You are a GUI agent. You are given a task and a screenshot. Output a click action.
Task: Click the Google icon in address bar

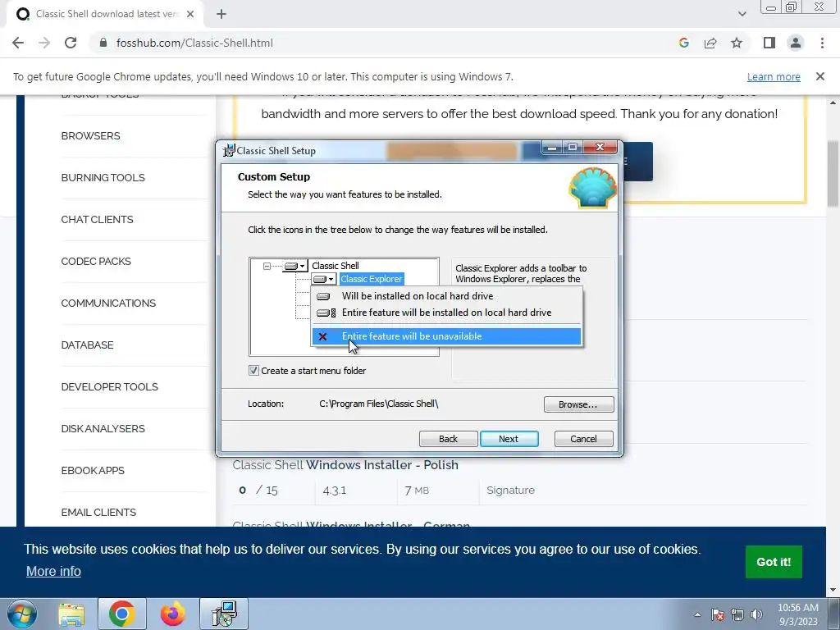(x=683, y=43)
